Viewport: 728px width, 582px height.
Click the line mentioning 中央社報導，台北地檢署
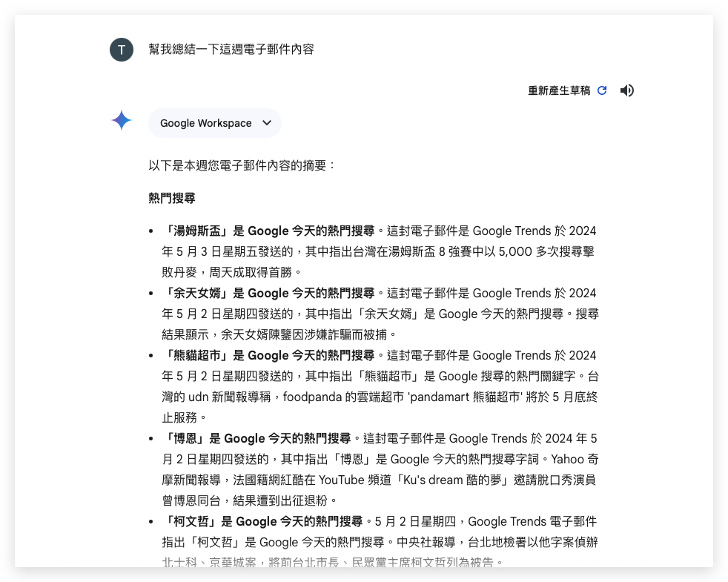pyautogui.click(x=380, y=542)
